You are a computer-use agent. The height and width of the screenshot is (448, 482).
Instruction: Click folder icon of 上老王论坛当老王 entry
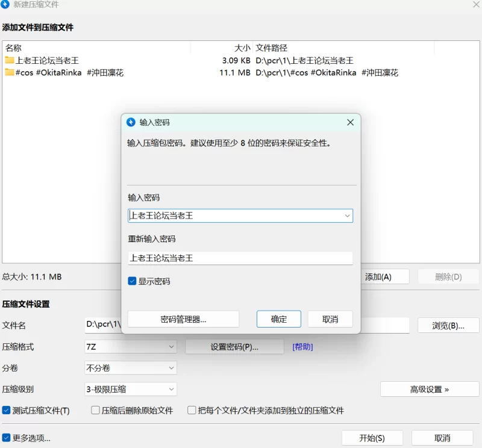(x=9, y=60)
